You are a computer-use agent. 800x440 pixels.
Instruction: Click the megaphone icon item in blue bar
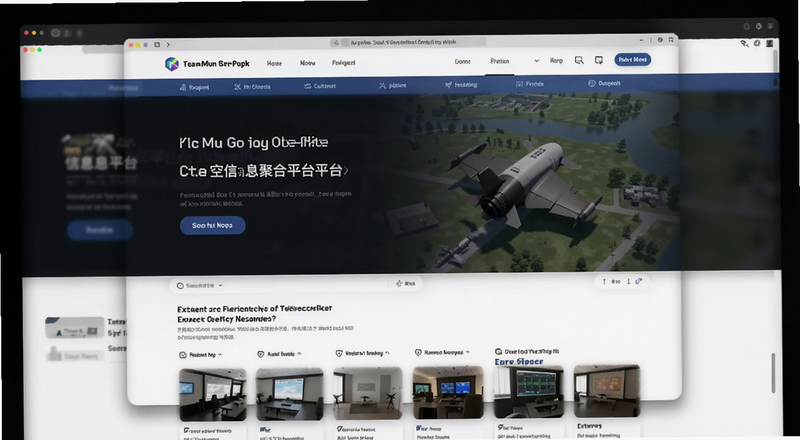461,85
